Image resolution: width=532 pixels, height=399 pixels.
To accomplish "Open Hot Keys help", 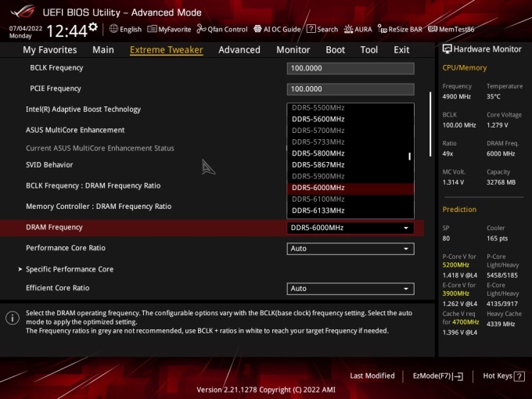I will tap(504, 376).
